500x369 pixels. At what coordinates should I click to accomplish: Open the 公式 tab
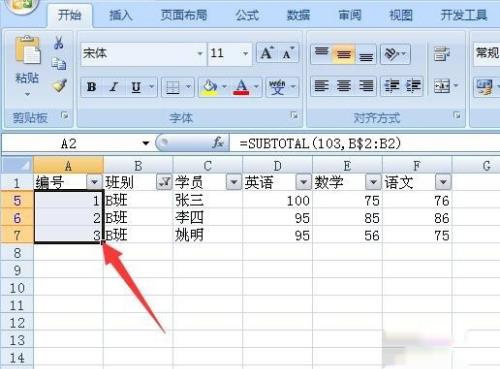pyautogui.click(x=247, y=15)
